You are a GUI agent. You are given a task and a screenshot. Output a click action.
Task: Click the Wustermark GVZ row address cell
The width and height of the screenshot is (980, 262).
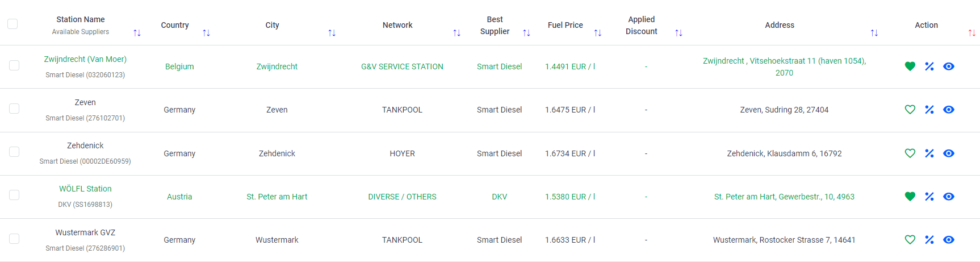click(784, 240)
